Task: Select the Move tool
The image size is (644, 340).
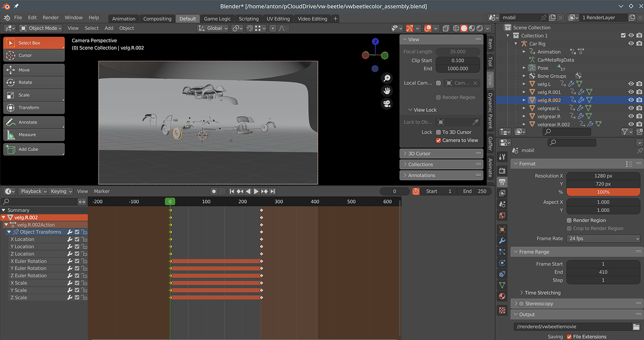Action: pyautogui.click(x=34, y=70)
